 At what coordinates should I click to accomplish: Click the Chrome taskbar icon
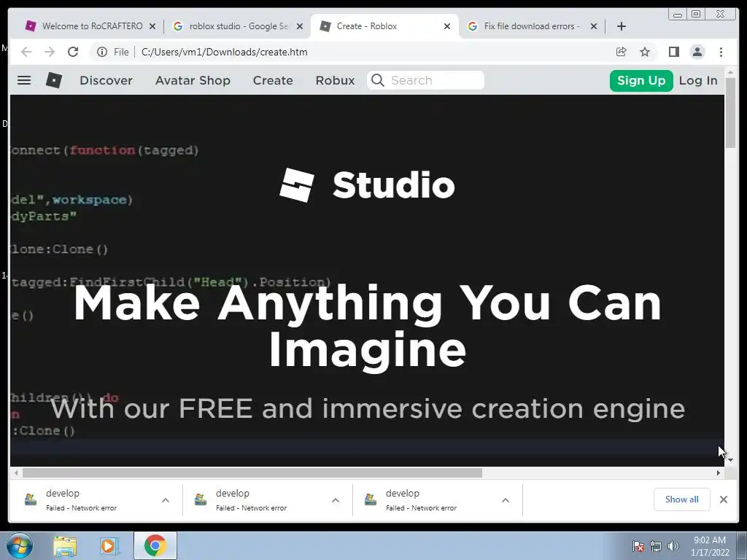pos(155,545)
